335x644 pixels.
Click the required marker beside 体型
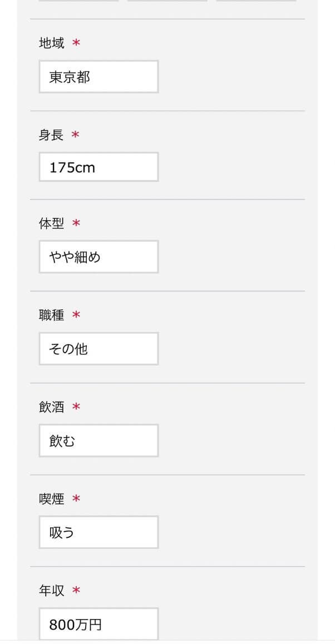coord(76,224)
